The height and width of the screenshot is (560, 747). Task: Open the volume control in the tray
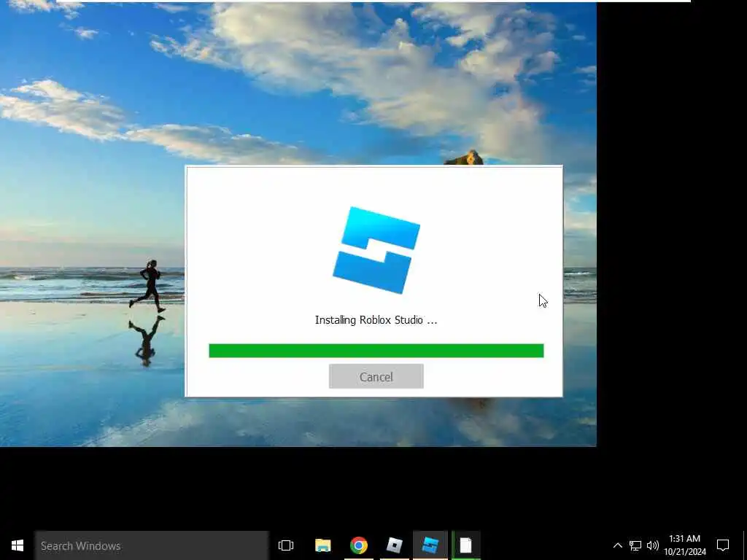[653, 545]
